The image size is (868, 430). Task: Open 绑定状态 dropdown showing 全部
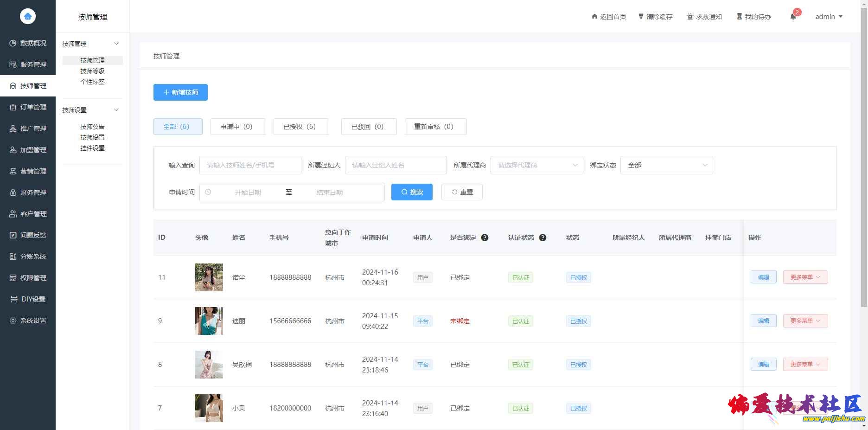pos(666,165)
